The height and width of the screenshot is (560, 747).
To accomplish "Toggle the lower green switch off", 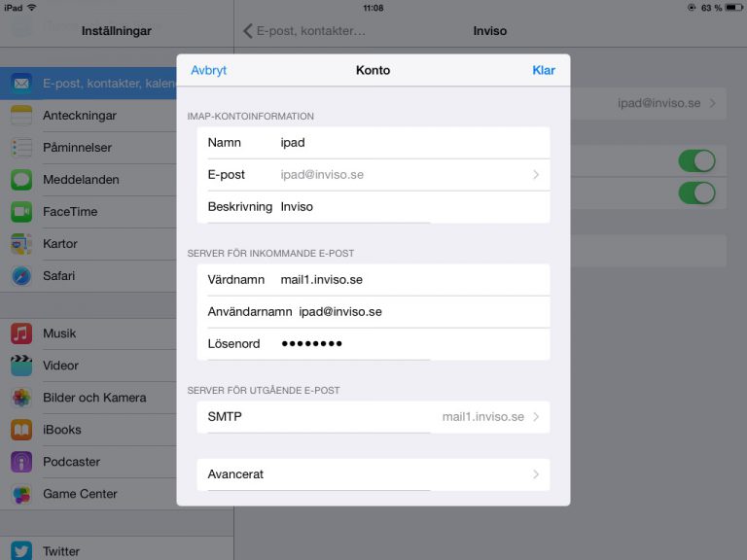I will tap(696, 192).
